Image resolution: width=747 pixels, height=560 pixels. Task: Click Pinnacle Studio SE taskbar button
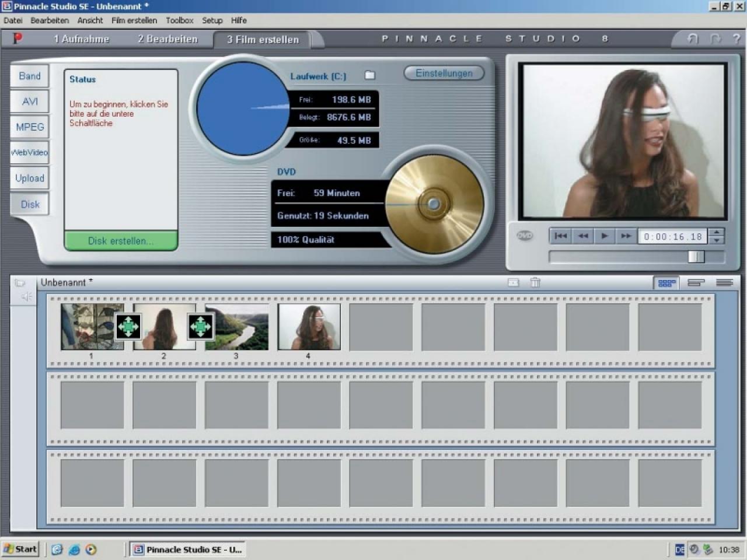[x=187, y=549]
